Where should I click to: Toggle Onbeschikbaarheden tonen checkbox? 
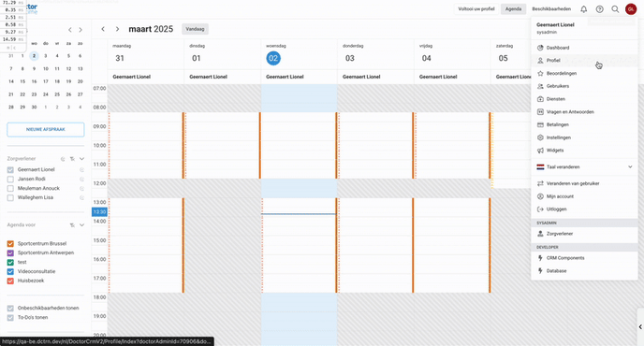coord(10,309)
